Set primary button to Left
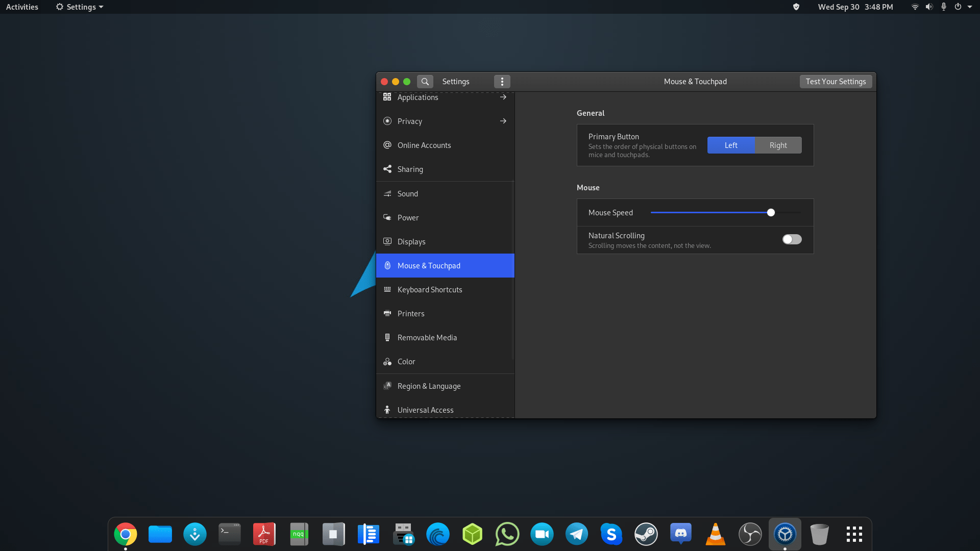Image resolution: width=980 pixels, height=551 pixels. click(730, 145)
